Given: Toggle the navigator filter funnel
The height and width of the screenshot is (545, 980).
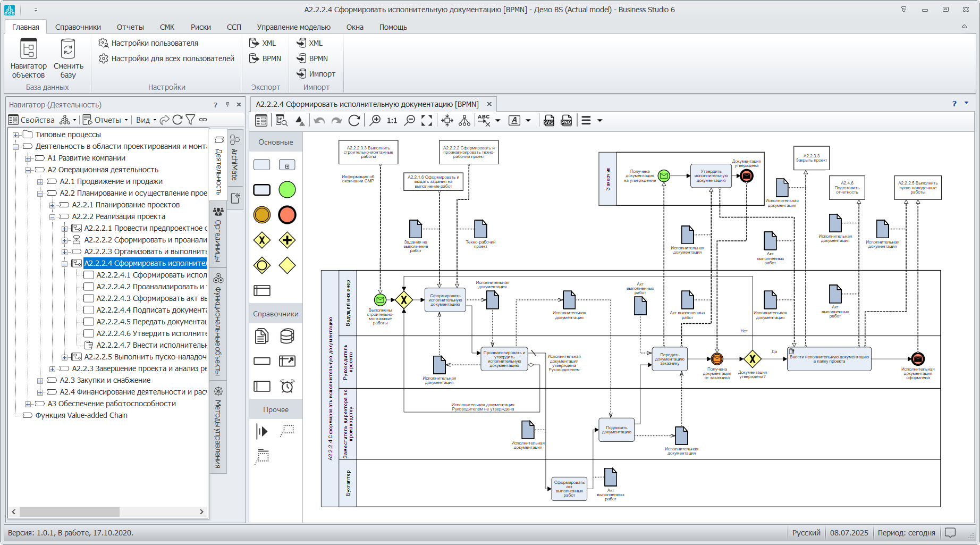Looking at the screenshot, I should pos(191,120).
